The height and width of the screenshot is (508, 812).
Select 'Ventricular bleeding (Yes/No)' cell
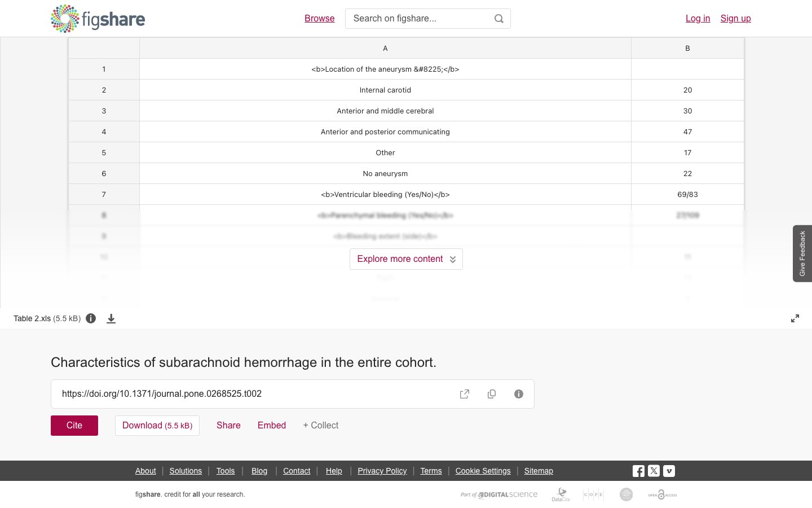tap(385, 194)
